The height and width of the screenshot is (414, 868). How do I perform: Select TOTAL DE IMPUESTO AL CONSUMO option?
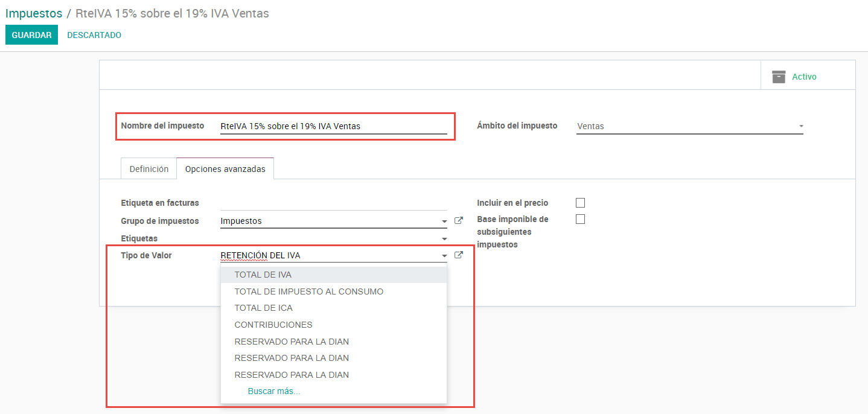[x=308, y=291]
